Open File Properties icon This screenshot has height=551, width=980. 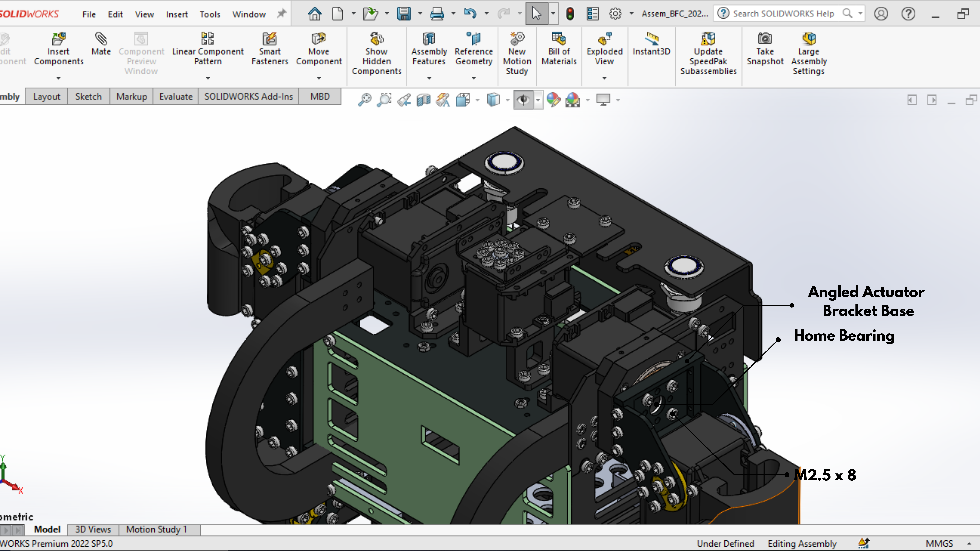click(592, 14)
